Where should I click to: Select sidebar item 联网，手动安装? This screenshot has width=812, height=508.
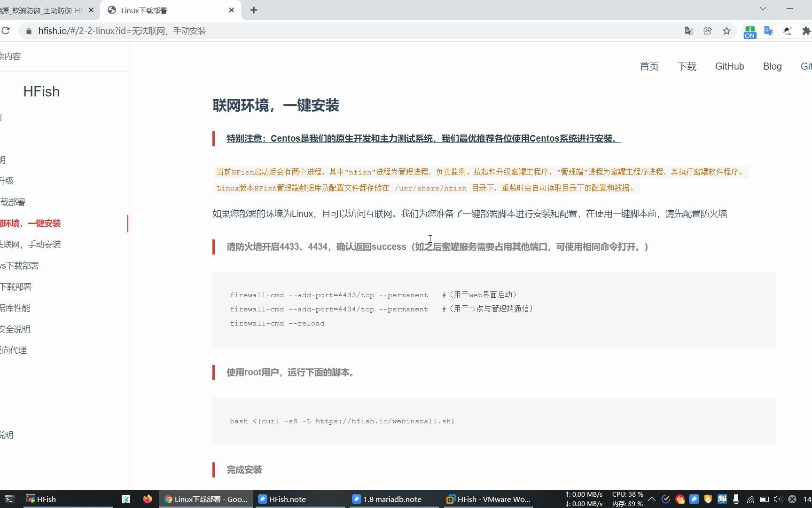(x=31, y=245)
